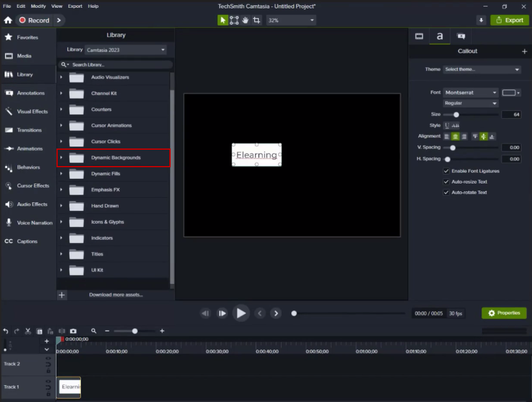Click the Split clip icon on timeline
Screen dimensions: 532x402
62,331
